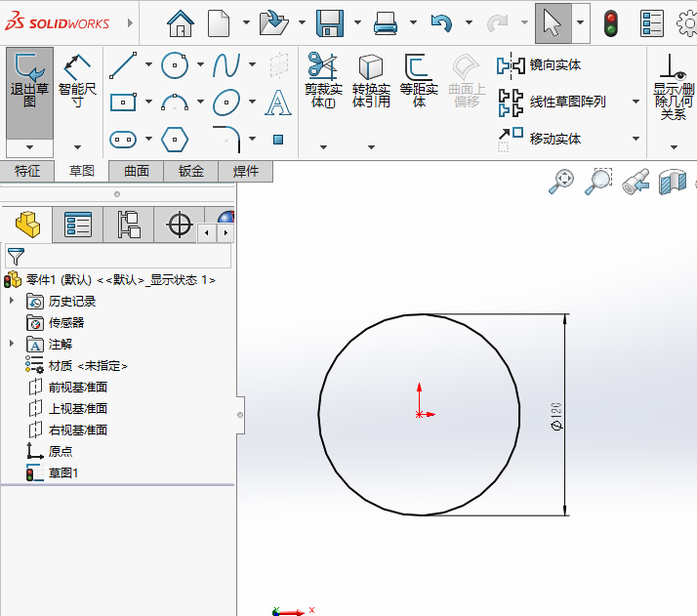Activate the Ellipse sketch tool

click(226, 102)
